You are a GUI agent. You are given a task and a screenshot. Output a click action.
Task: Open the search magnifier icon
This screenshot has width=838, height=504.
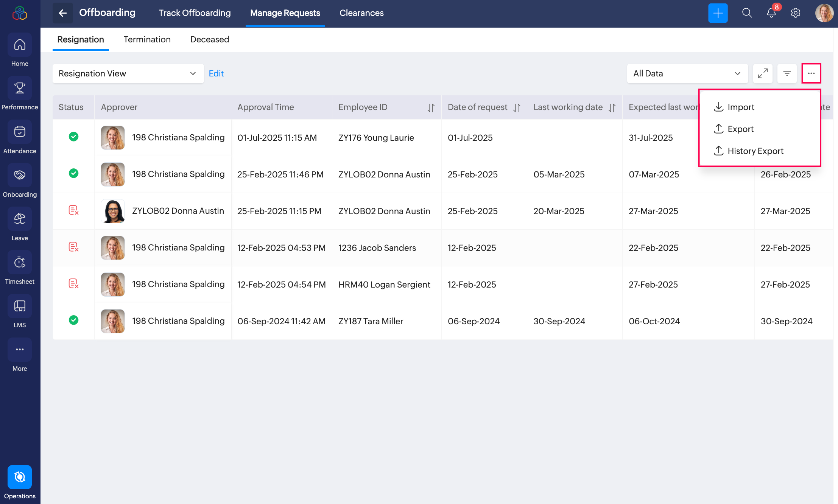pyautogui.click(x=747, y=13)
